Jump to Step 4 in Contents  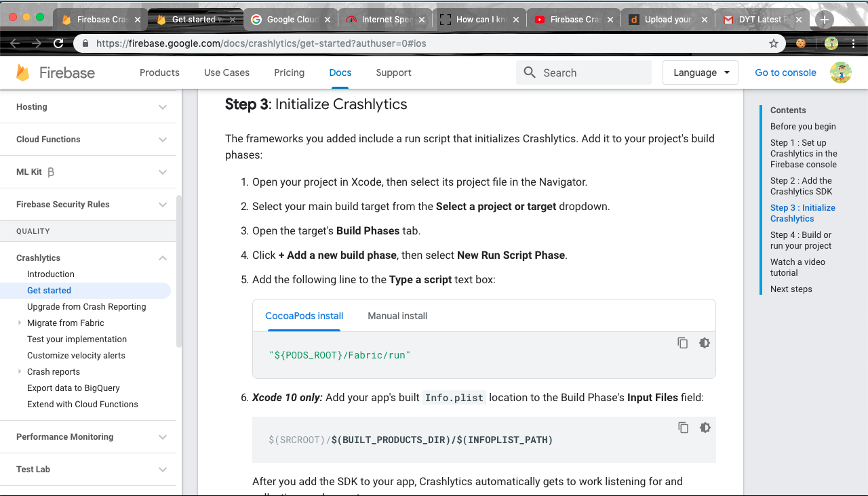[800, 241]
